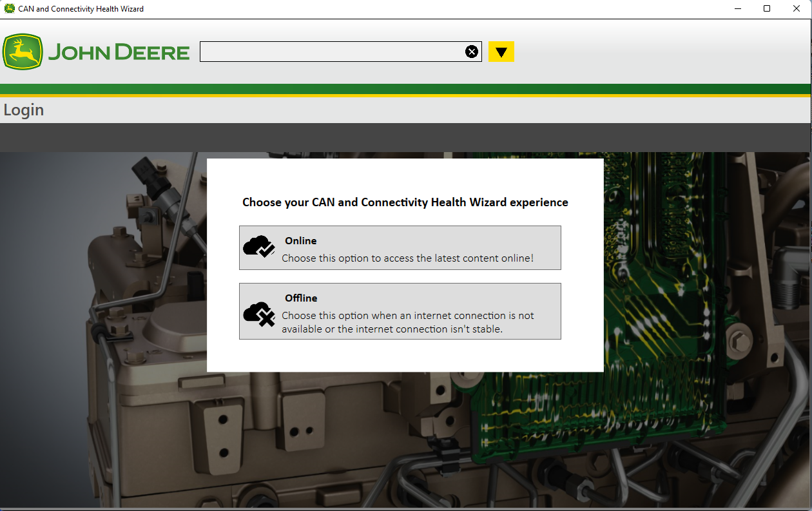This screenshot has height=511, width=812.
Task: Click the "Choose your CAN and Connectivity" heading
Action: 405,202
